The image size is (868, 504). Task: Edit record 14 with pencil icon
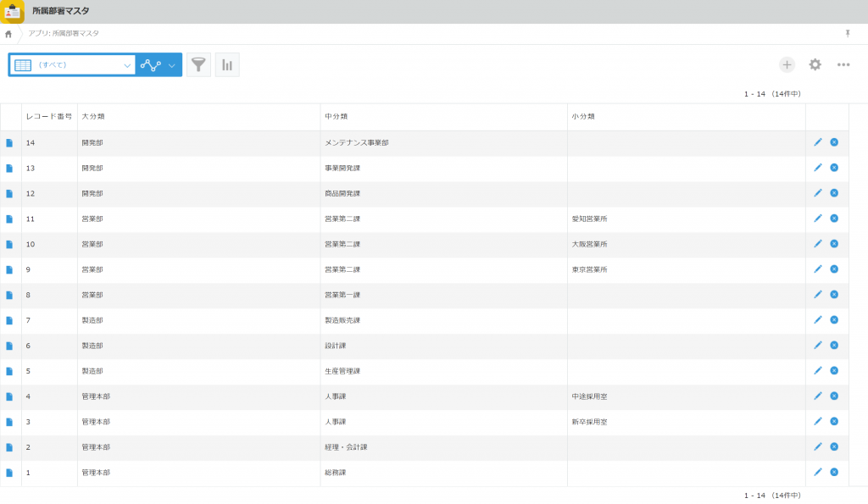(x=818, y=142)
